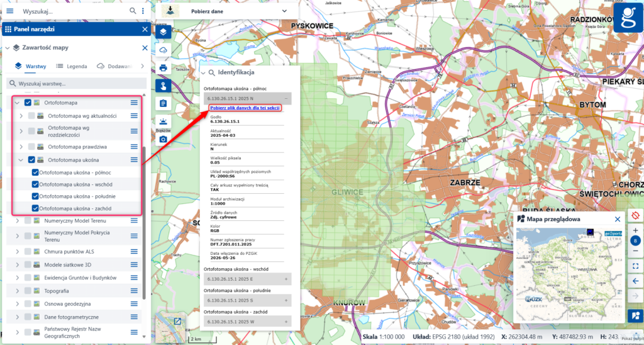This screenshot has width=644, height=345.
Task: Go to next map view arrow
Action: pos(635,296)
